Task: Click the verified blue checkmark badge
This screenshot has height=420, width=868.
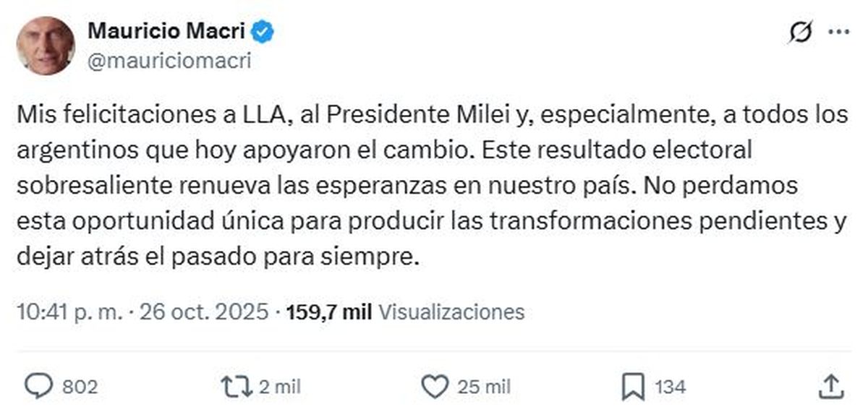Action: [260, 30]
